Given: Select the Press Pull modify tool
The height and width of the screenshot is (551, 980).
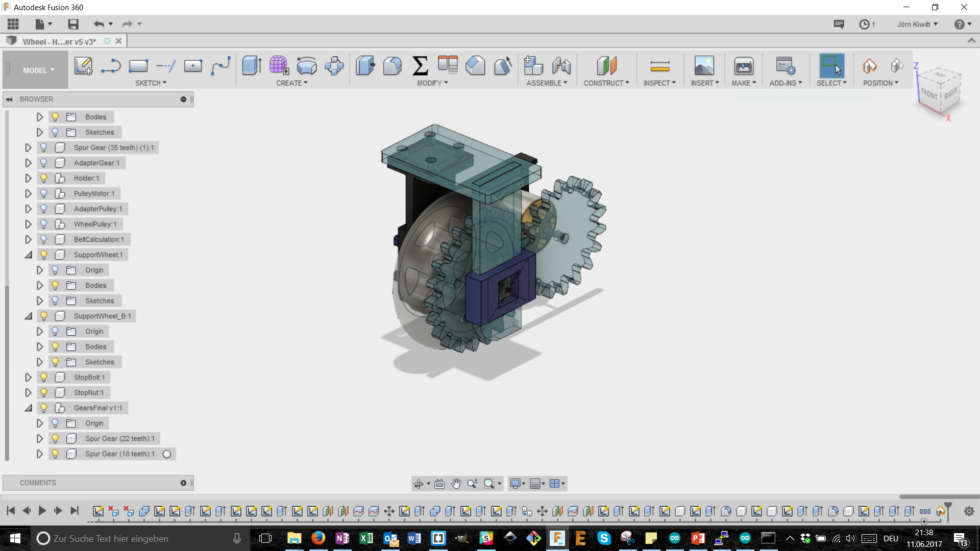Looking at the screenshot, I should pyautogui.click(x=365, y=66).
